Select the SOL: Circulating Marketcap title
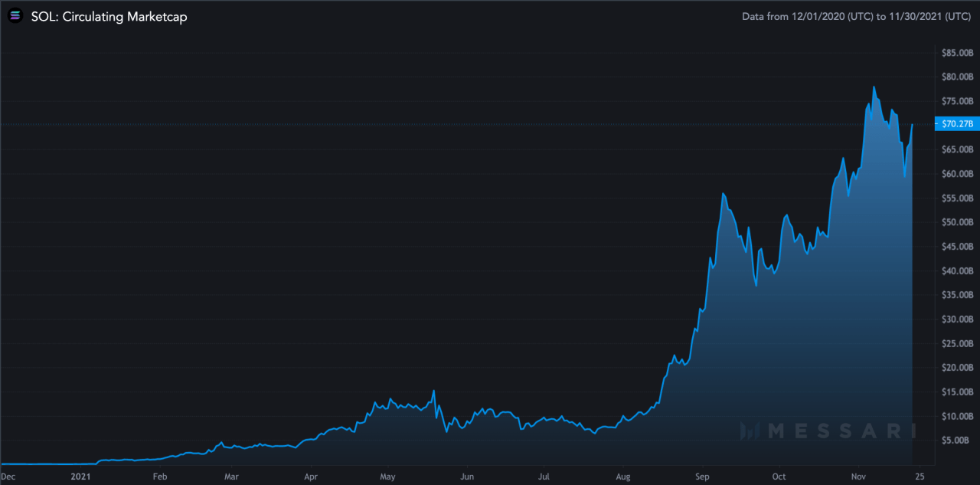This screenshot has width=980, height=485. pos(109,16)
